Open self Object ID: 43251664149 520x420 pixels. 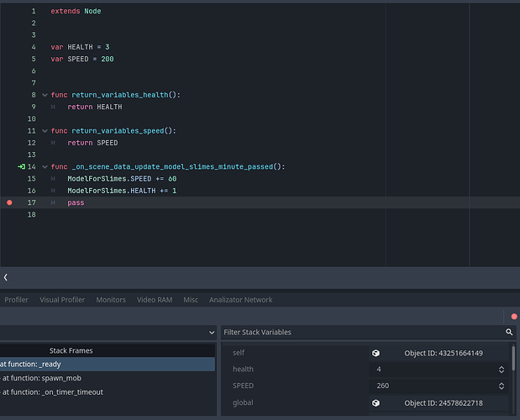point(443,353)
